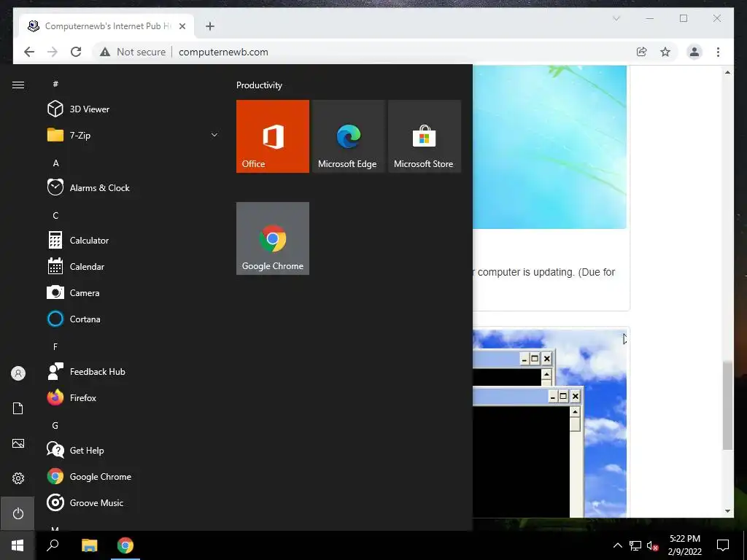Click the Not secure warning
747x560 pixels.
[x=133, y=52]
